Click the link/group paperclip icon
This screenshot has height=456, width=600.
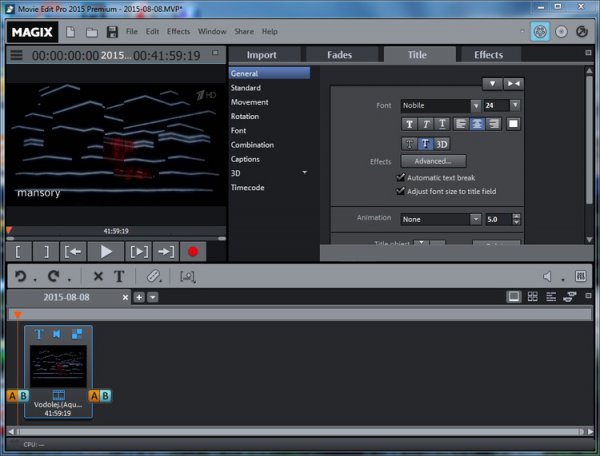click(x=153, y=276)
